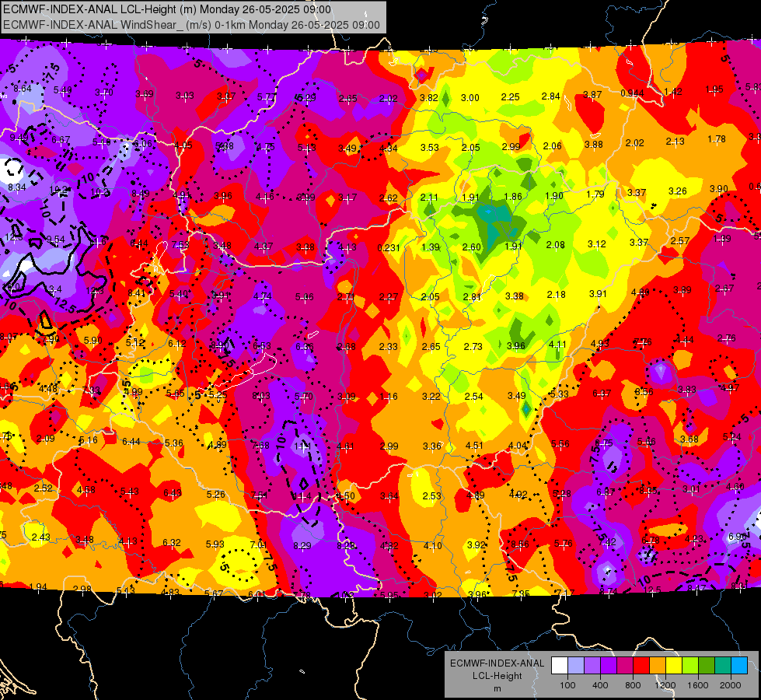Click the 3.53 wind shear value
This screenshot has height=700, width=761.
(x=430, y=147)
